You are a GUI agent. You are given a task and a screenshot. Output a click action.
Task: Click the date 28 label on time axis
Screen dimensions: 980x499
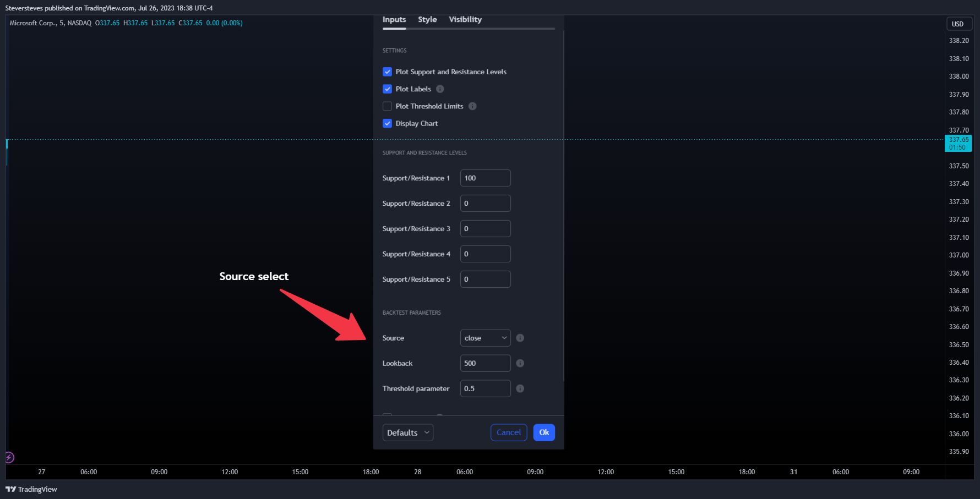click(x=418, y=472)
